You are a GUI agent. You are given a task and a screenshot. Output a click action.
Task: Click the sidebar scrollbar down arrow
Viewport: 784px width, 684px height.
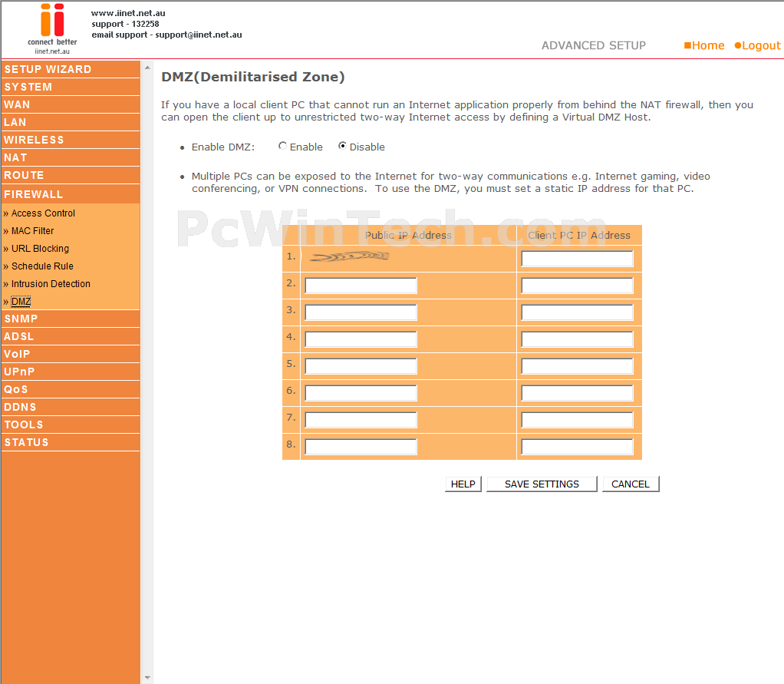coord(147,678)
